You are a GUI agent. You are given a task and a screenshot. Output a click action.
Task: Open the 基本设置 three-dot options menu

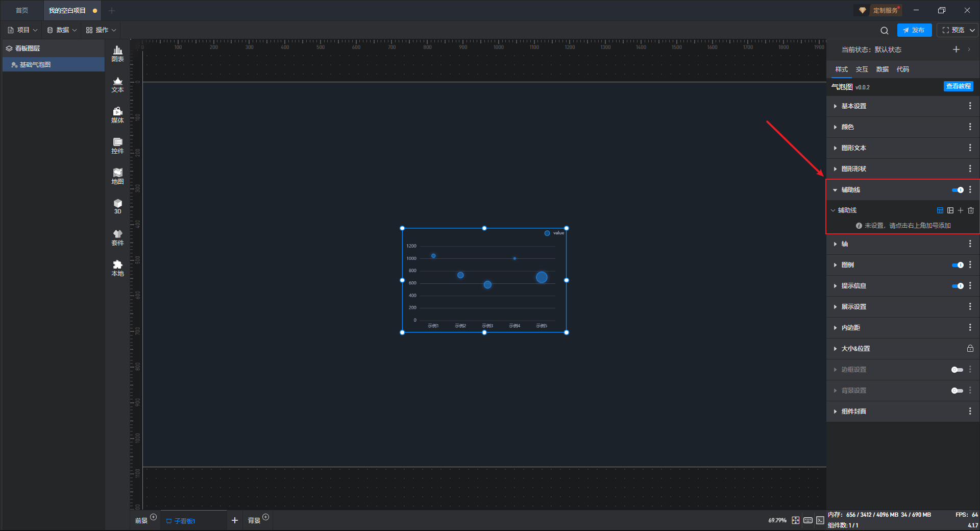(x=970, y=106)
